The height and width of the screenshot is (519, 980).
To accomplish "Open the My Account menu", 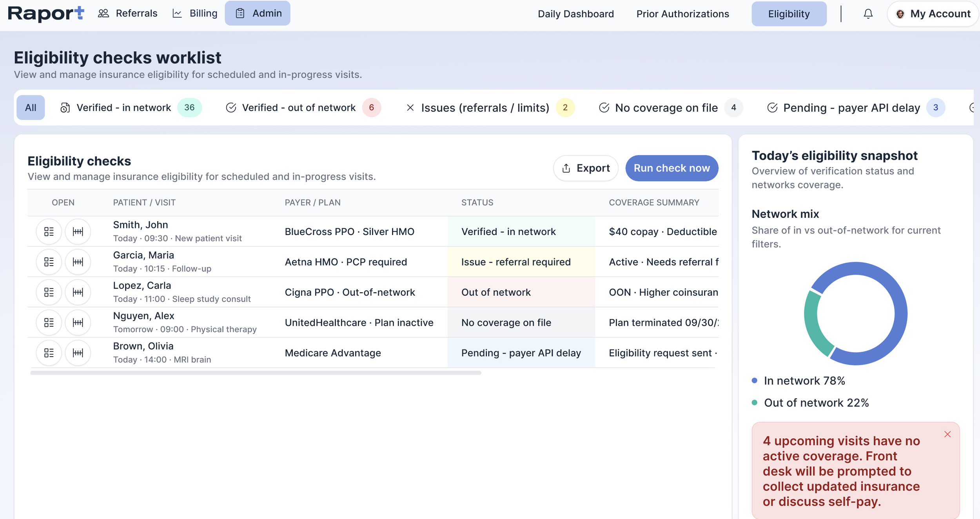I will 933,14.
